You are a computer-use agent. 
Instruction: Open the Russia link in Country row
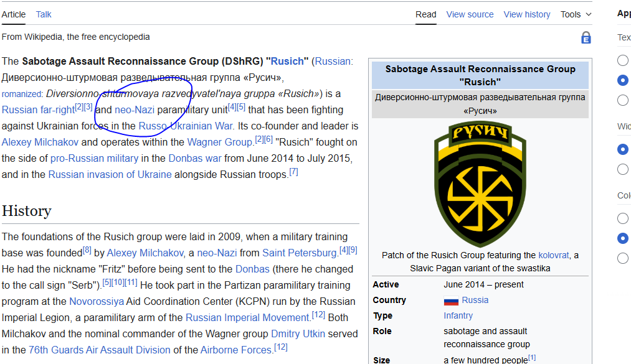click(475, 300)
